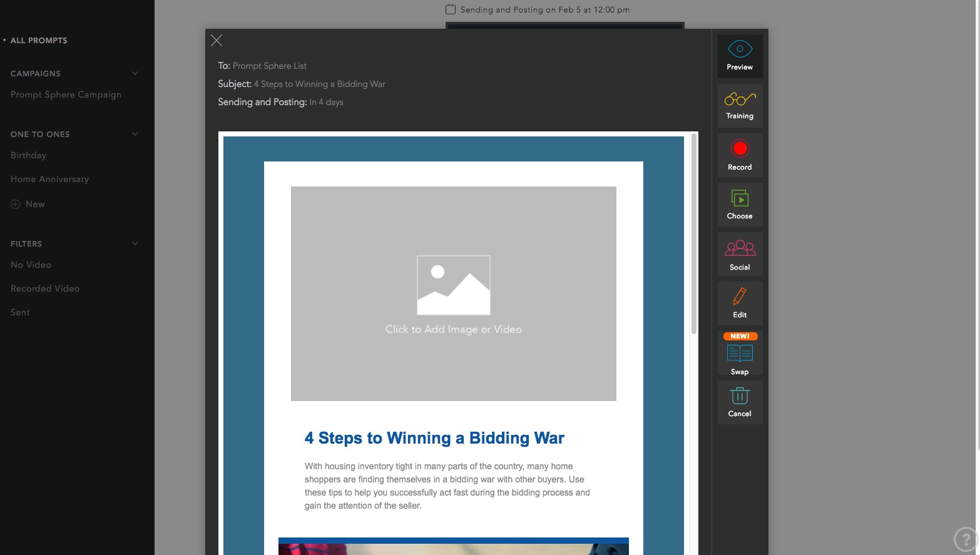
Task: Create a New one-to-one
Action: pos(35,204)
